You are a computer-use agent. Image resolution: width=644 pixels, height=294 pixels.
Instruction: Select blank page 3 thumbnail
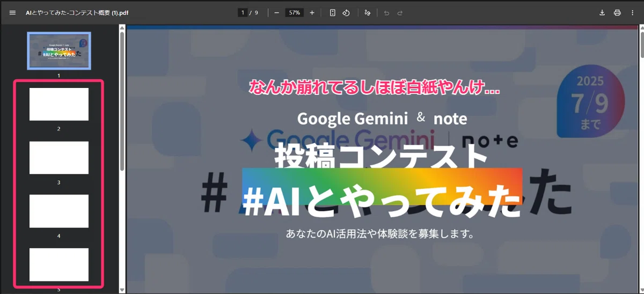59,158
